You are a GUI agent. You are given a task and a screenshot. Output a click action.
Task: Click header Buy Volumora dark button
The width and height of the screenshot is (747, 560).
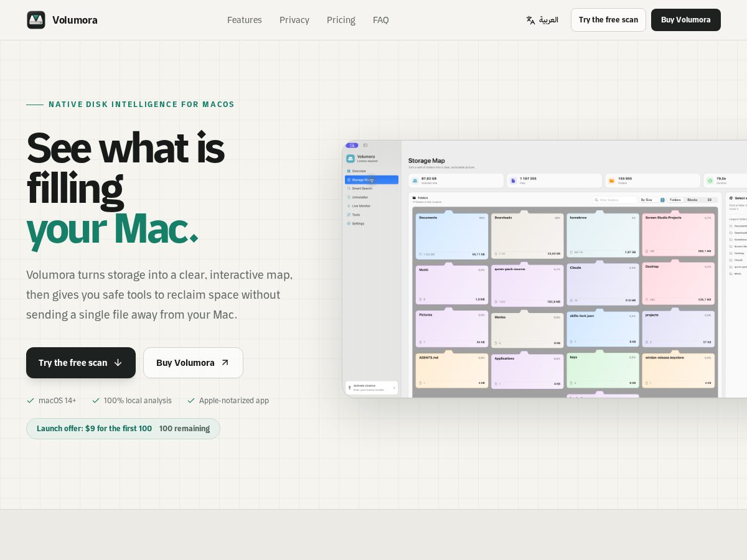[686, 20]
